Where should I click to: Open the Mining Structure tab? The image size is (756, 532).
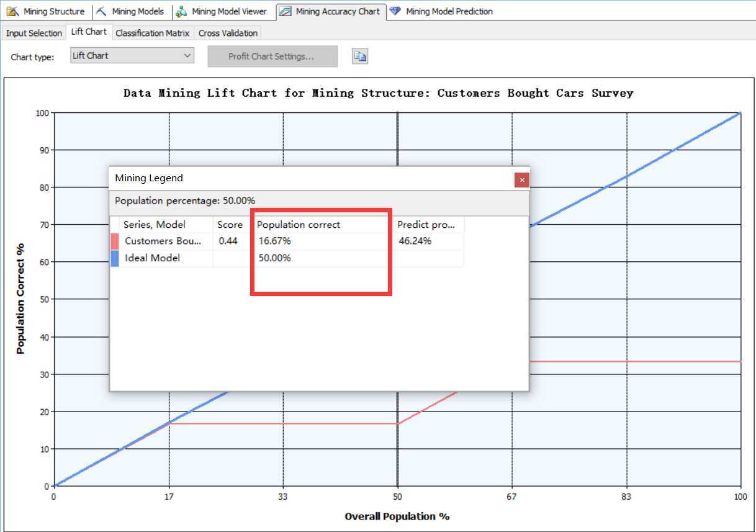click(47, 11)
